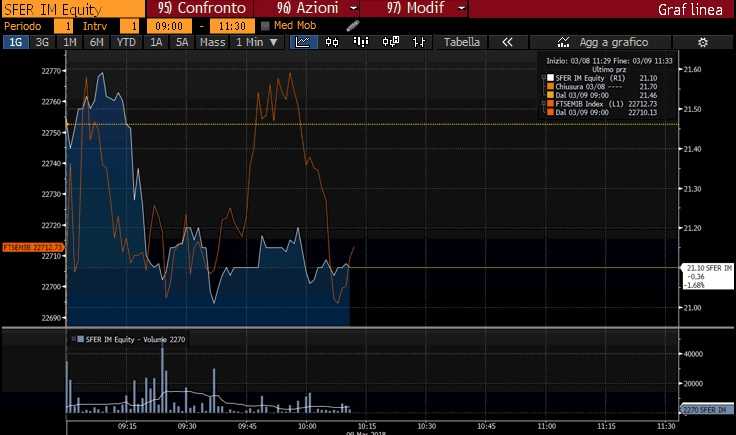Pick the fourth chart style icon in the toolbar
The width and height of the screenshot is (736, 435).
click(x=391, y=42)
